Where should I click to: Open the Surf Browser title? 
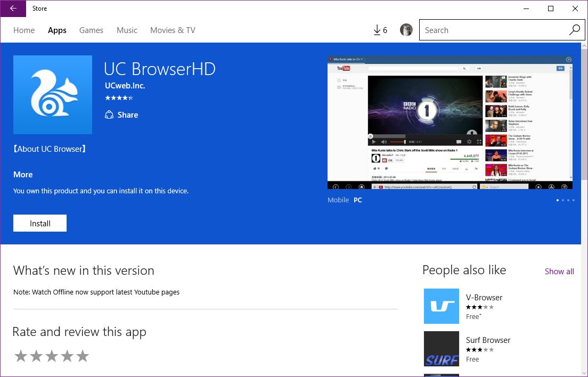coord(488,340)
